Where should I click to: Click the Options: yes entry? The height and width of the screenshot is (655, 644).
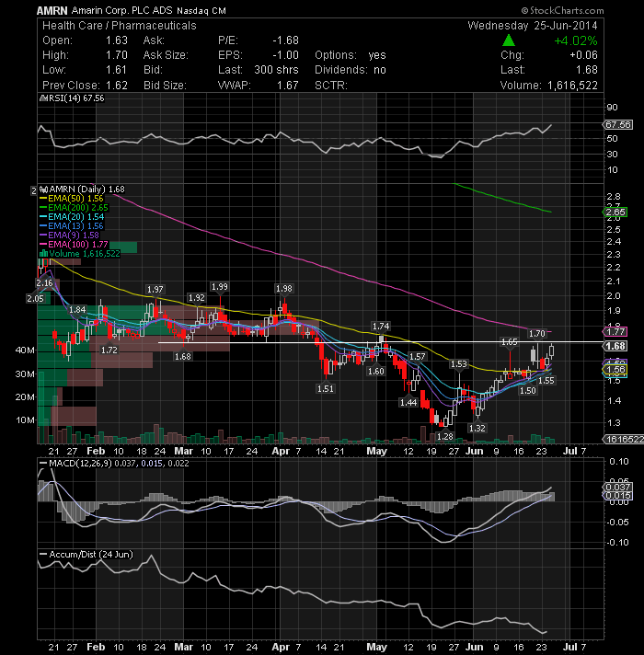351,55
